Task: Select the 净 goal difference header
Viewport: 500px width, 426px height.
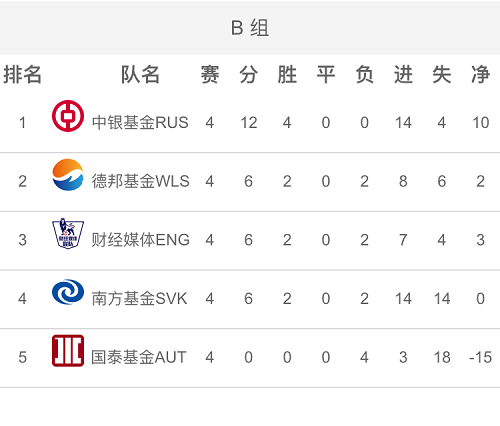Action: point(480,74)
